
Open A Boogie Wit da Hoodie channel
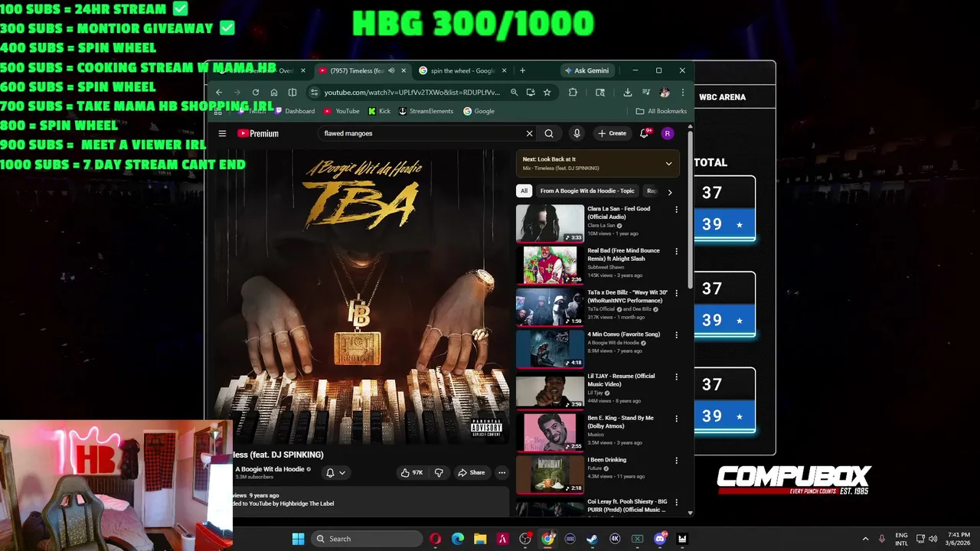click(269, 469)
